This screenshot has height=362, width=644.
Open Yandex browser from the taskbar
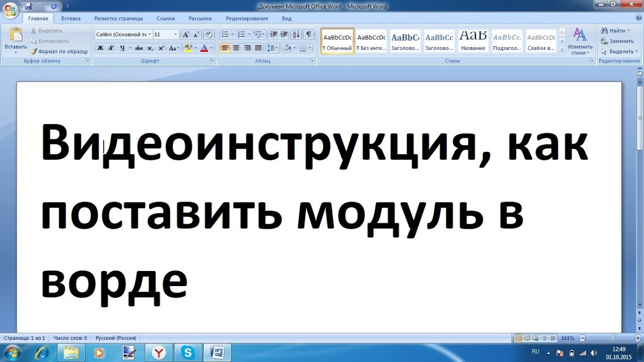[x=159, y=353]
